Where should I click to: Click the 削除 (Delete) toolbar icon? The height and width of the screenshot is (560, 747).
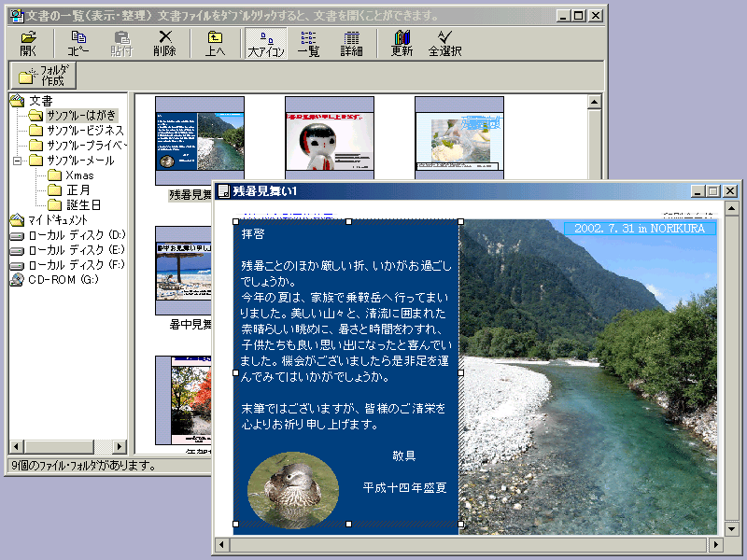165,43
